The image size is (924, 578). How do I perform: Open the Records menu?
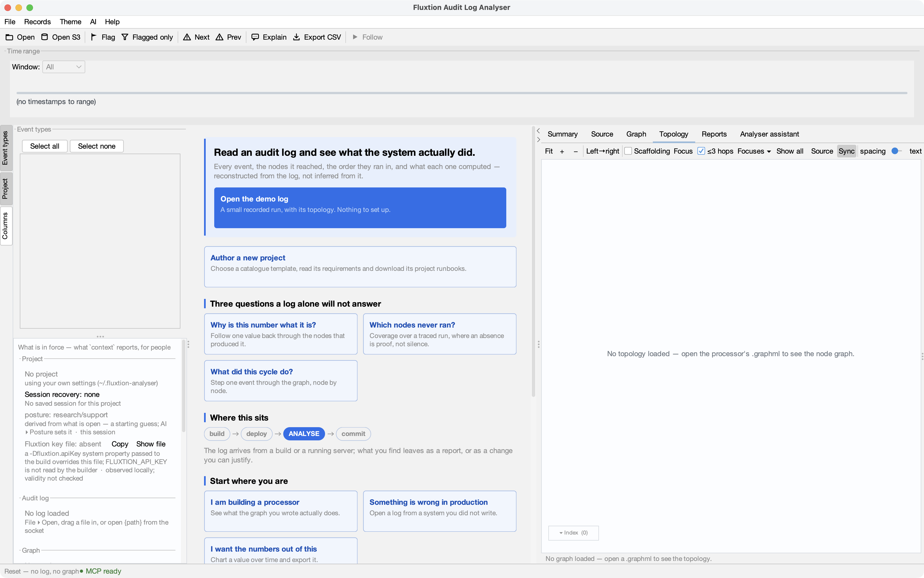37,22
